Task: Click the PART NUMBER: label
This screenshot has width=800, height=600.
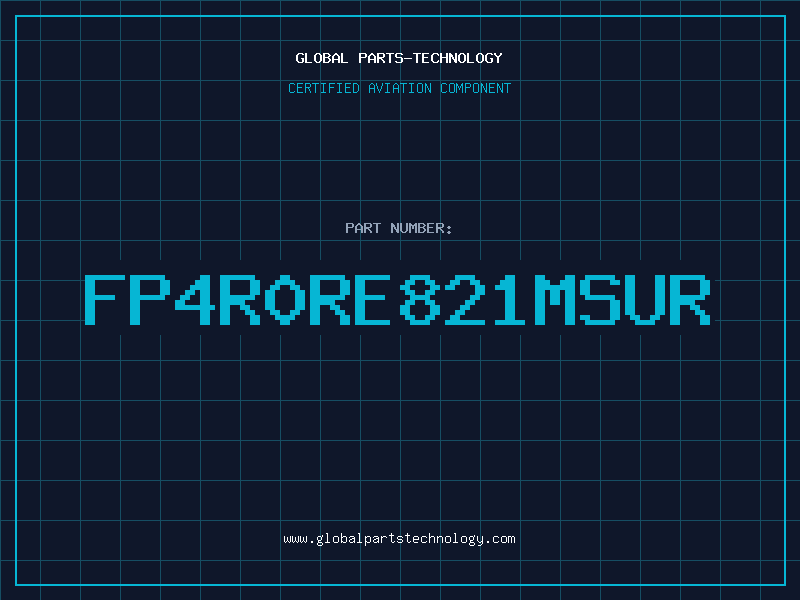Action: click(398, 228)
